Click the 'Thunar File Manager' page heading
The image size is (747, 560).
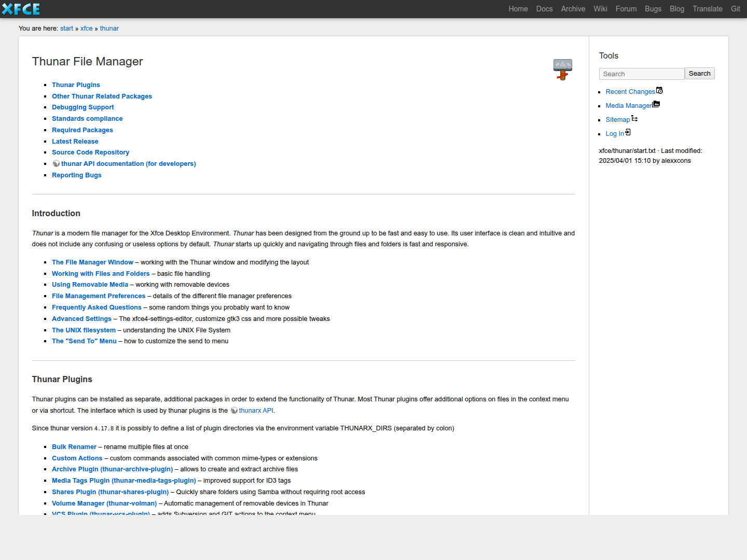(x=87, y=61)
